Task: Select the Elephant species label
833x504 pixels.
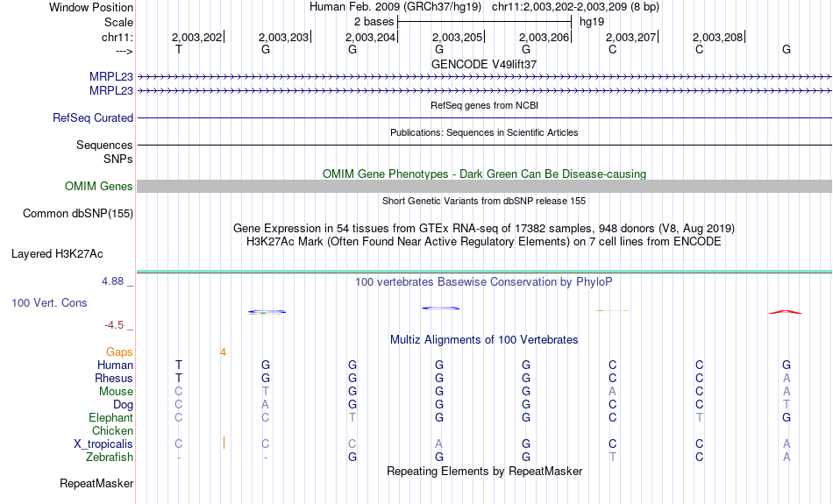Action: point(110,418)
